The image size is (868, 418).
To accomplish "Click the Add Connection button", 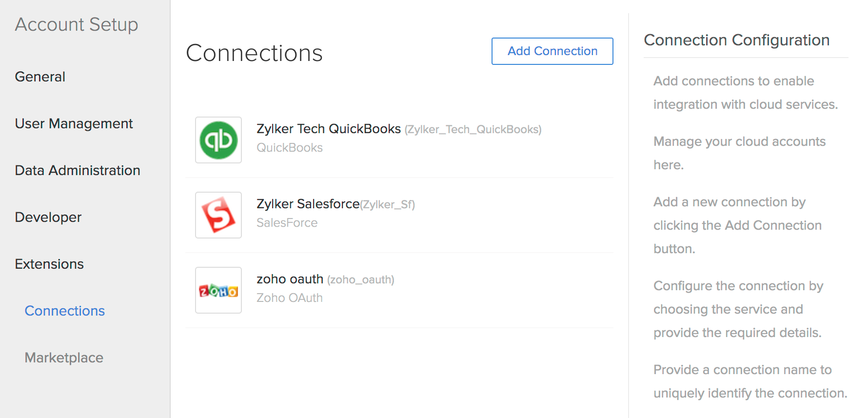I will click(552, 51).
